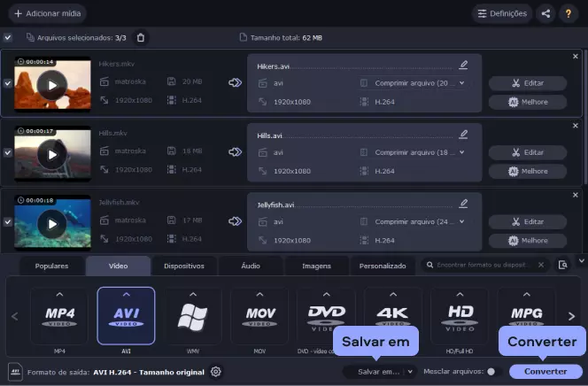The width and height of the screenshot is (588, 386).
Task: Show previous formats with left arrow
Action: (15, 317)
